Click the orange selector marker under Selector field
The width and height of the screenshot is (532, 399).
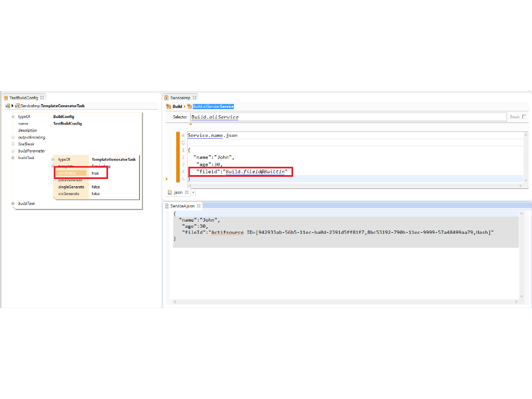click(191, 124)
